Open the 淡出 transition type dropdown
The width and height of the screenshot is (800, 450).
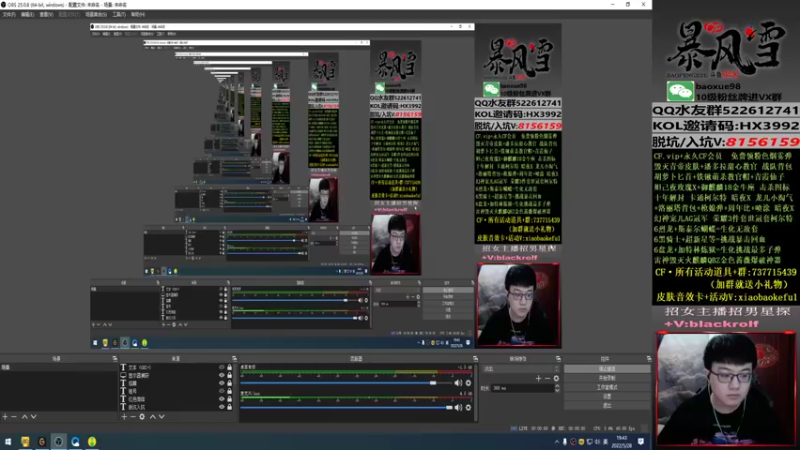520,369
